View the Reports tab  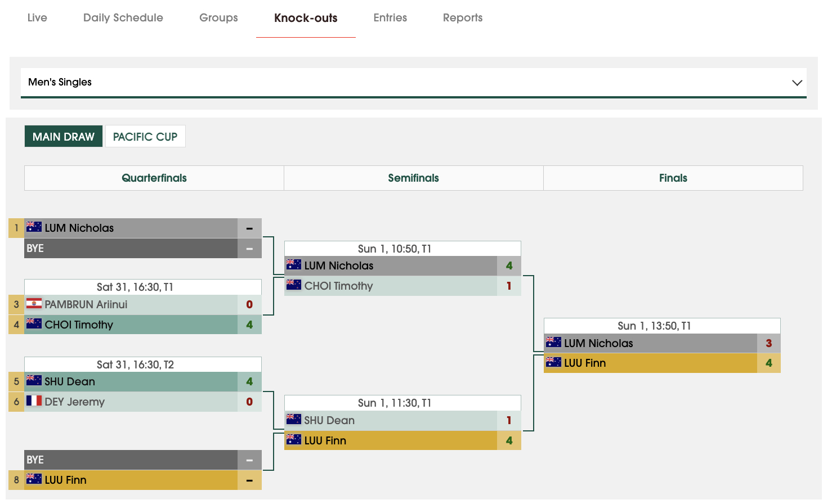click(x=463, y=17)
